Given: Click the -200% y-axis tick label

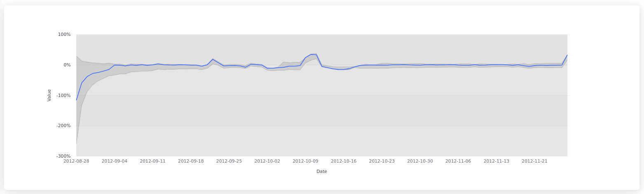Looking at the screenshot, I should coord(63,126).
